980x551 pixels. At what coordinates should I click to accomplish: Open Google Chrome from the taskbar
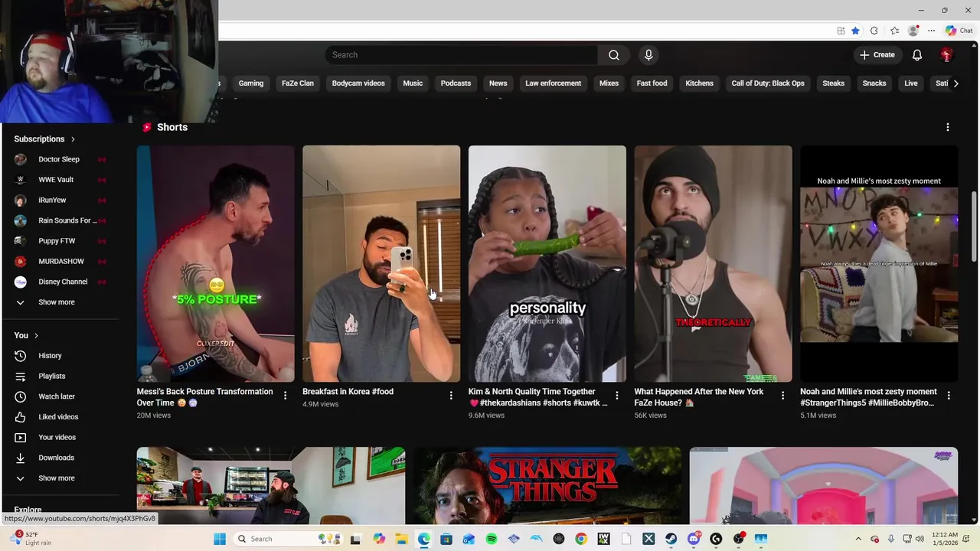(x=581, y=539)
